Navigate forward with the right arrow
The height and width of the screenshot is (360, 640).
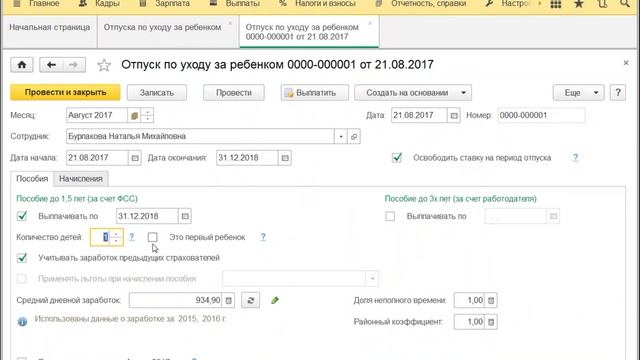coord(73,65)
